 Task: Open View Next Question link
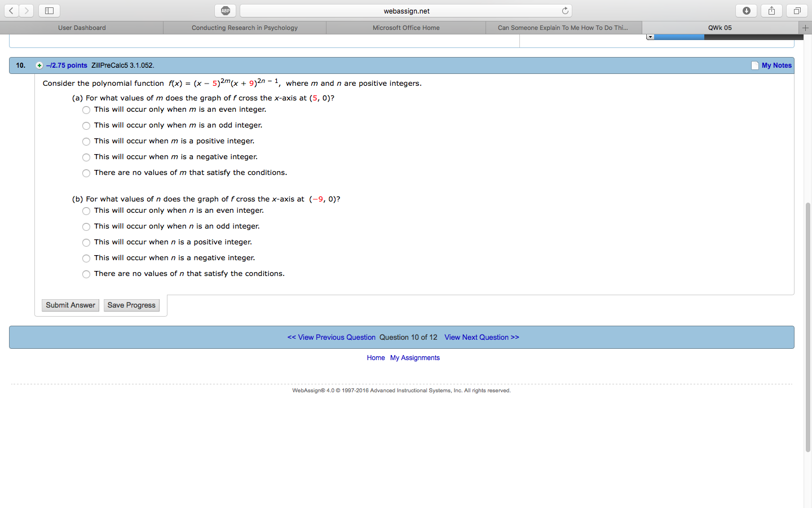[x=482, y=337]
